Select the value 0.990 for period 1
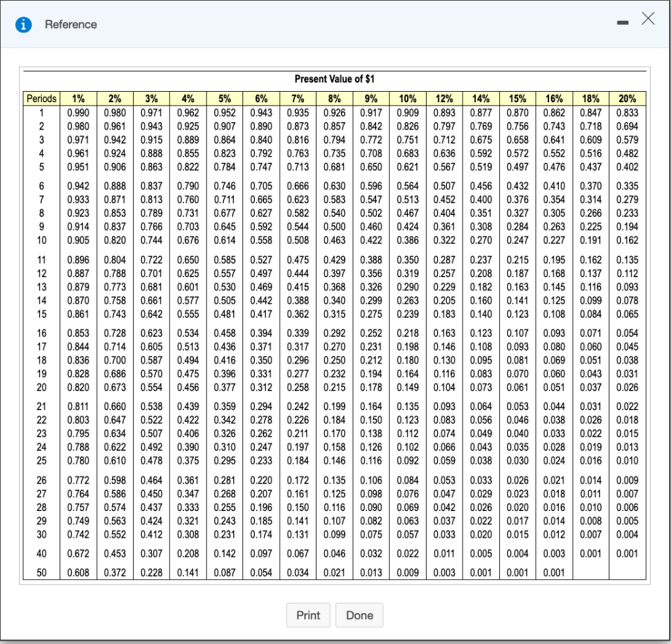 (78, 111)
